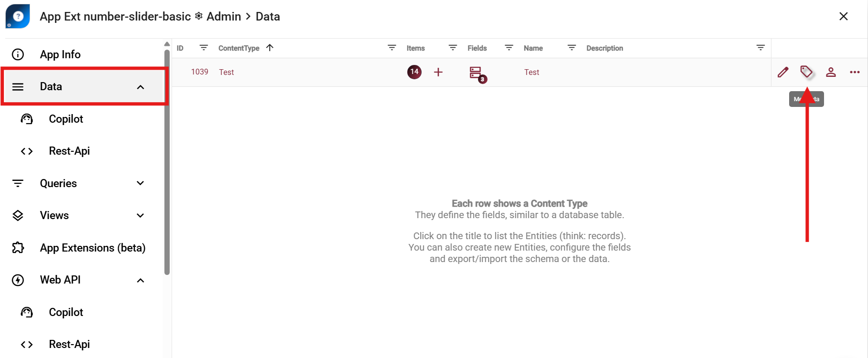The width and height of the screenshot is (868, 358).
Task: Open the Description column filter menu
Action: coord(760,48)
